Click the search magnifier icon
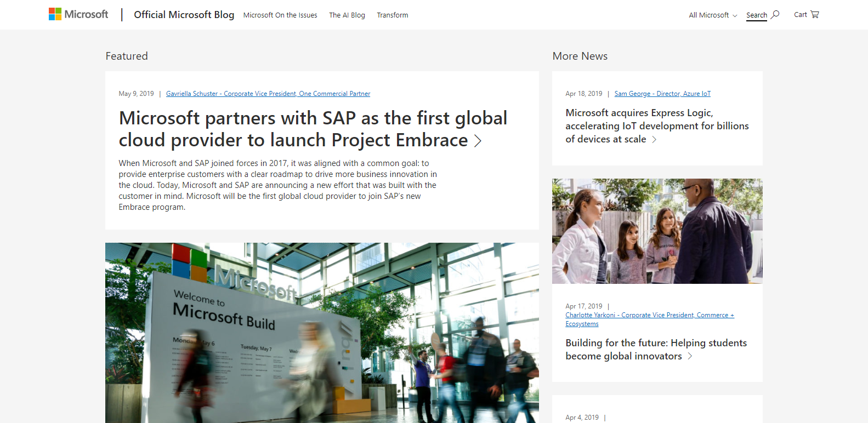Screen dimensions: 868x423 pos(775,15)
